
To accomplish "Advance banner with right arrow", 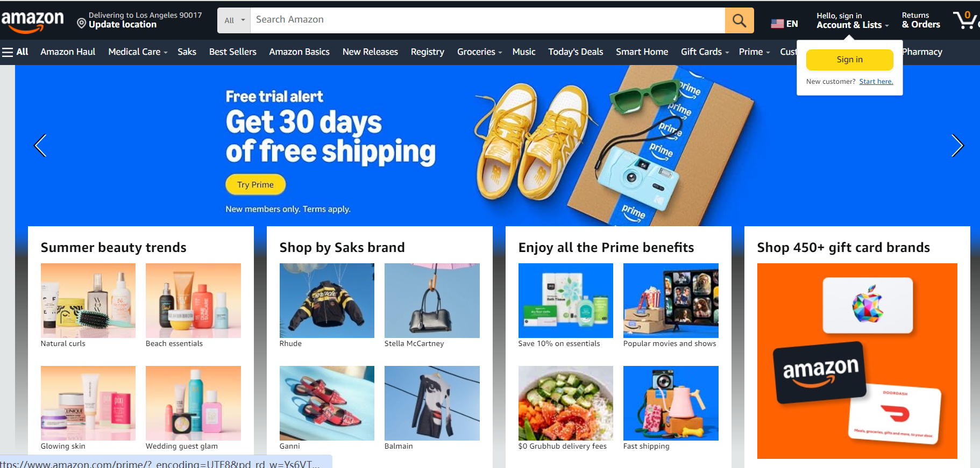I will (x=957, y=145).
